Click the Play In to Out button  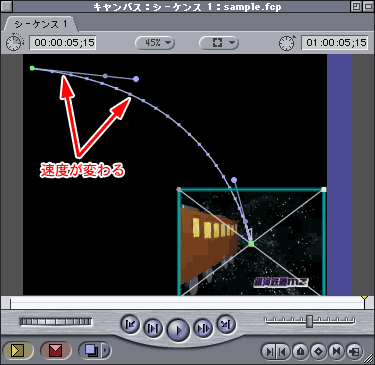coord(153,329)
